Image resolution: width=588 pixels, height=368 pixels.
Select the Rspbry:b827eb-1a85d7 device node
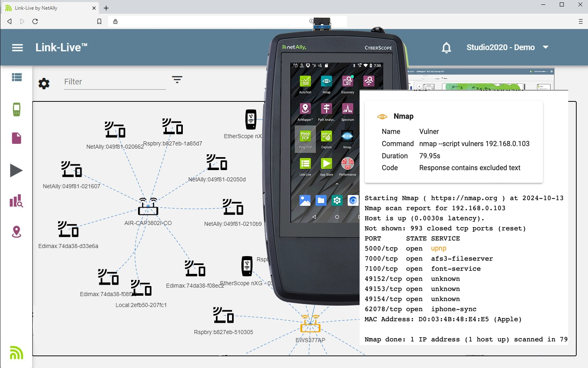coord(173,126)
